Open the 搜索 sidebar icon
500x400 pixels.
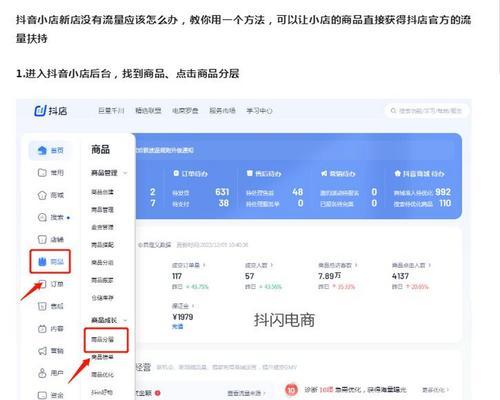pyautogui.click(x=42, y=217)
